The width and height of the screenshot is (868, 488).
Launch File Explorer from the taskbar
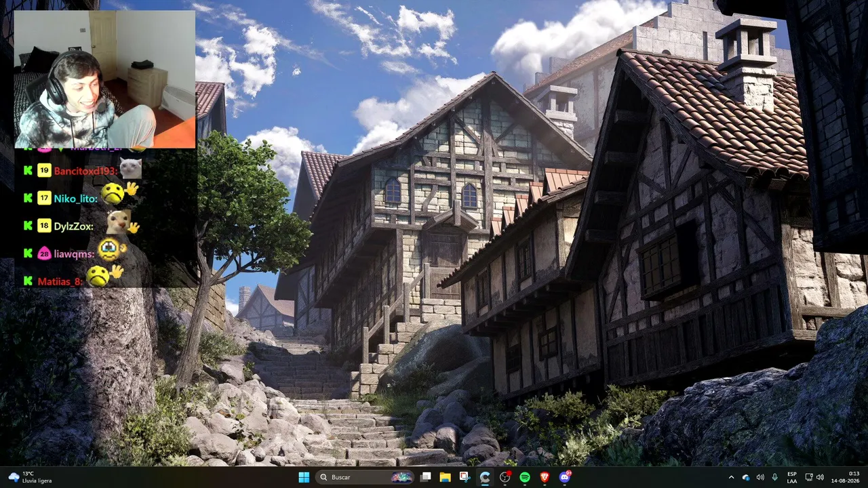click(446, 477)
